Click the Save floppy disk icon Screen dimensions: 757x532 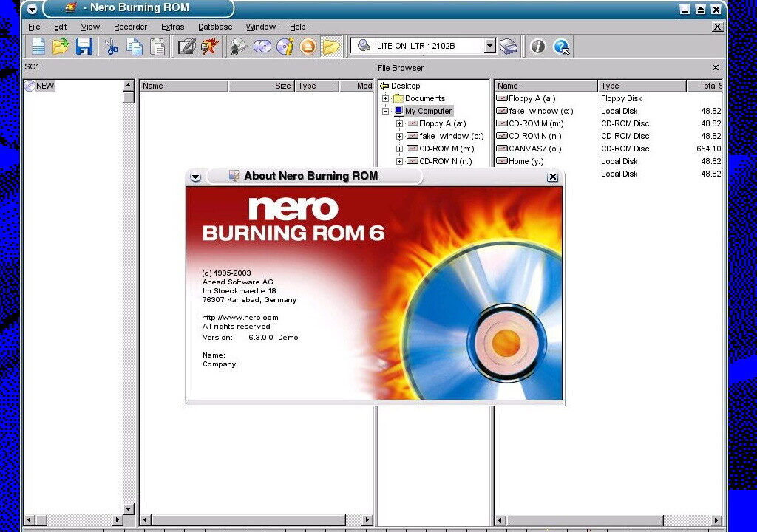click(x=84, y=47)
